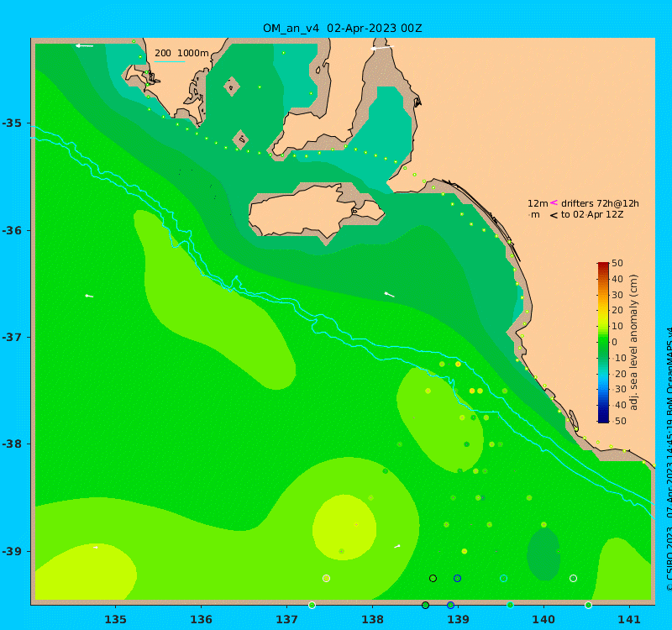
Task: Click longitude label 138
Action: point(372,619)
